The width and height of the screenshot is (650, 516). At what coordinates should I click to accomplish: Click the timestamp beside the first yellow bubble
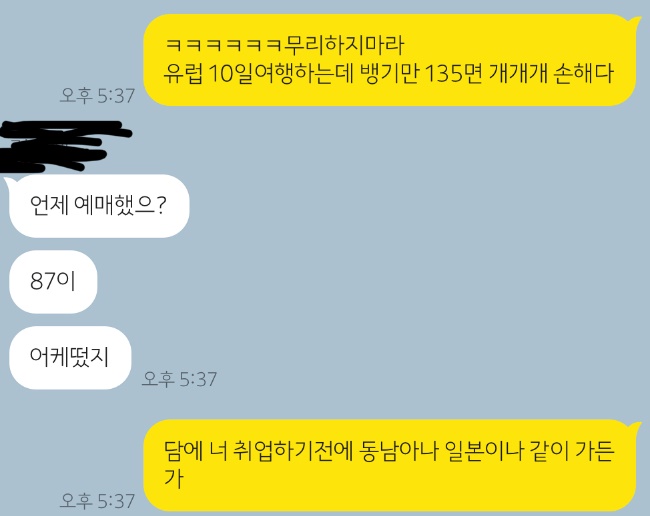click(x=97, y=96)
